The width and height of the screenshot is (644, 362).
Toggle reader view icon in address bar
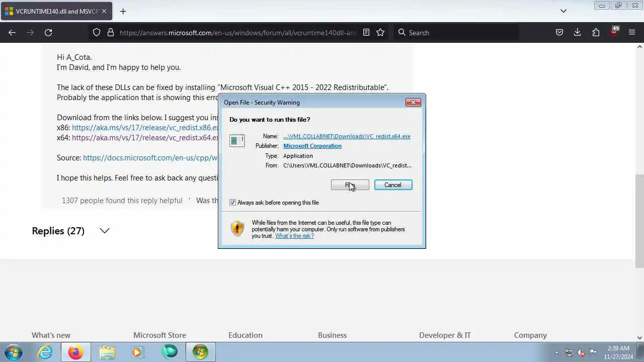point(366,33)
